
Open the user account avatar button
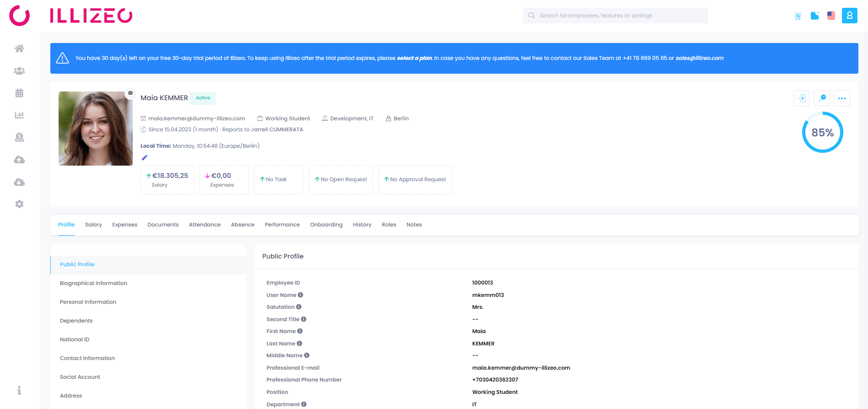click(850, 16)
